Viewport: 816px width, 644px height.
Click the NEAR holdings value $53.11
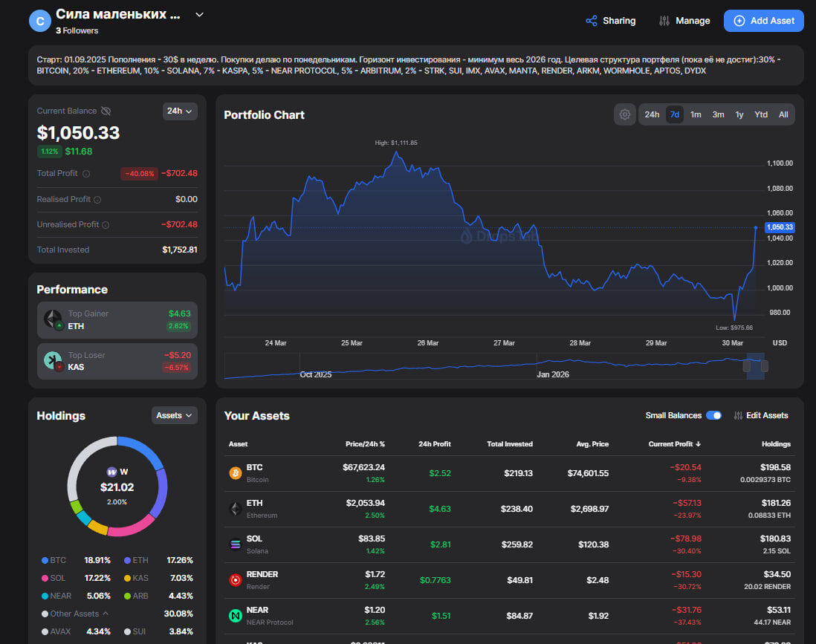[x=779, y=610]
